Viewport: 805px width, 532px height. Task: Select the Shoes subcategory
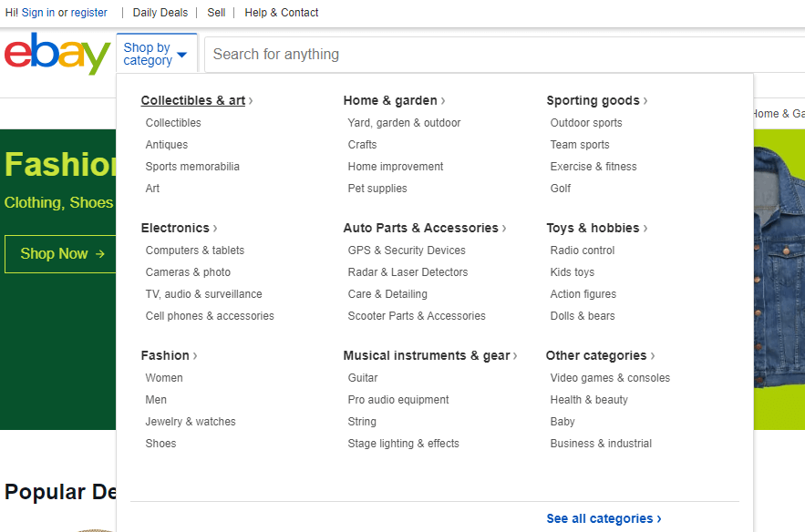tap(160, 444)
